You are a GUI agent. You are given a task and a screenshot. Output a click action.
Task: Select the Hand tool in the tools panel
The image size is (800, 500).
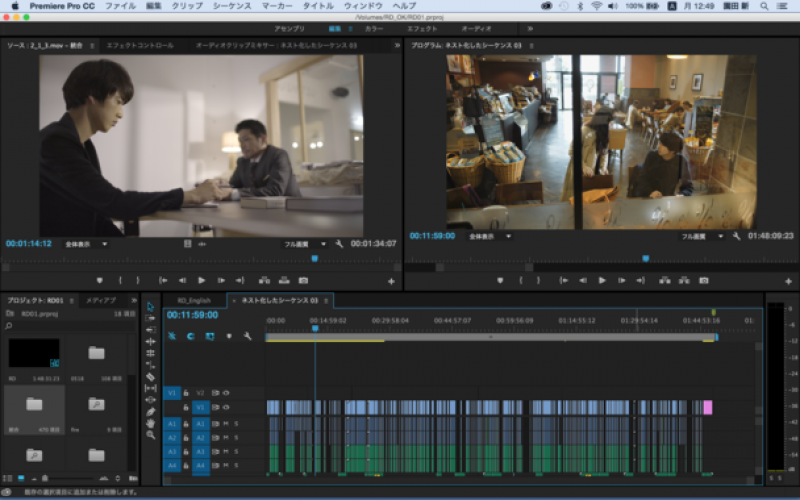151,423
